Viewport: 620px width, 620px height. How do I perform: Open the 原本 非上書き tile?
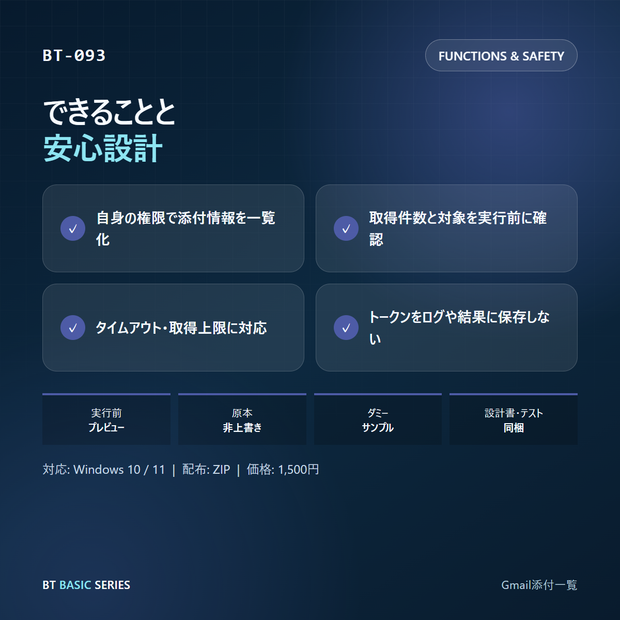tap(242, 419)
